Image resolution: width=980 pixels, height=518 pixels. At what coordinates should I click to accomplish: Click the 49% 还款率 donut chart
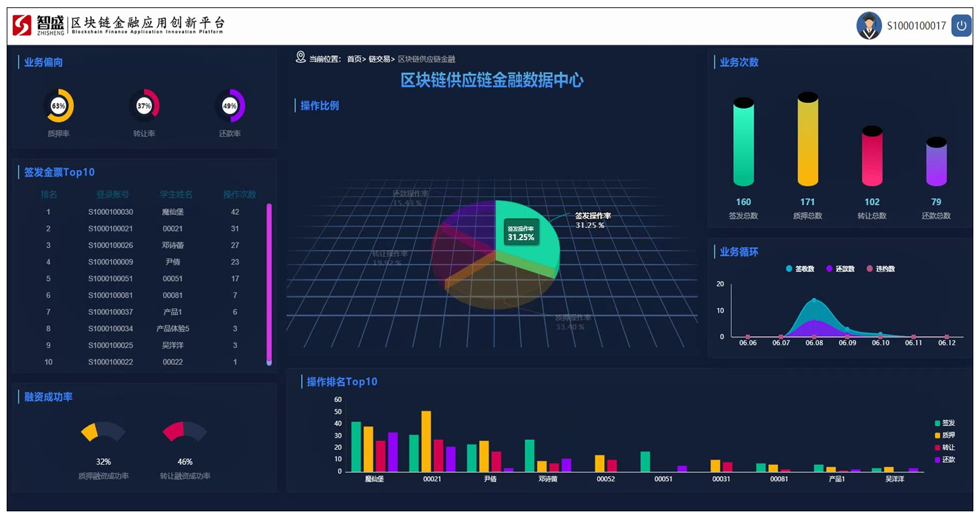point(230,106)
